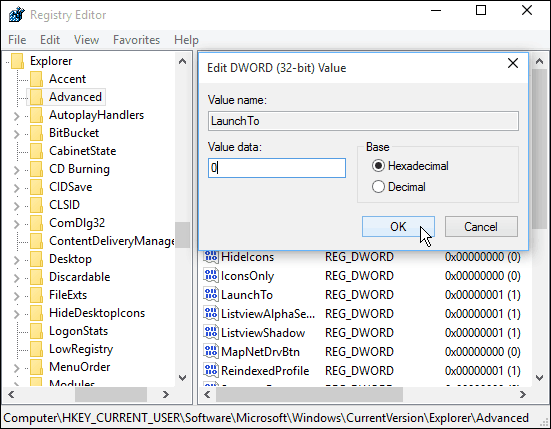The image size is (551, 429).
Task: Expand the MenuOrder key
Action: [16, 368]
